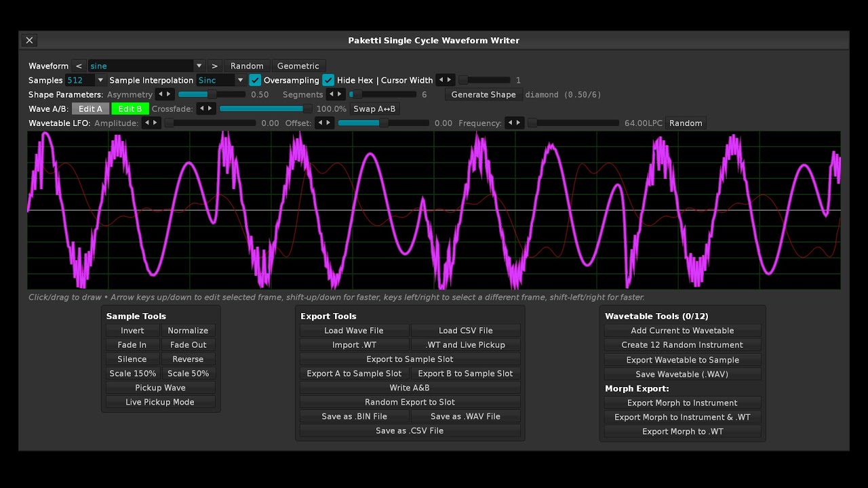The height and width of the screenshot is (488, 868).
Task: Click Add Current to Wavetable
Action: (x=682, y=330)
